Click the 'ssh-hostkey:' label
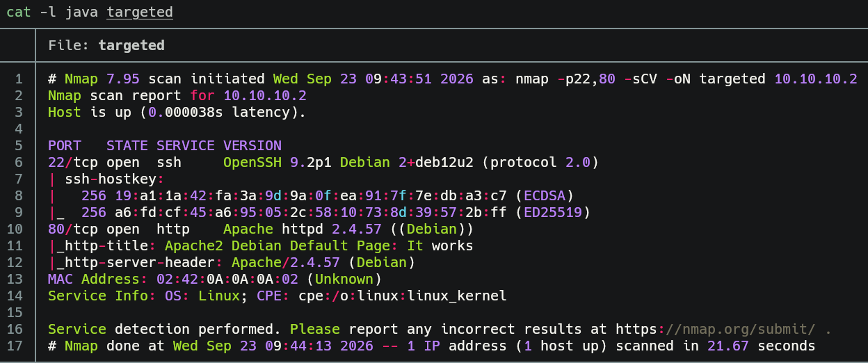Screen dimensions: 868x363 pos(115,179)
